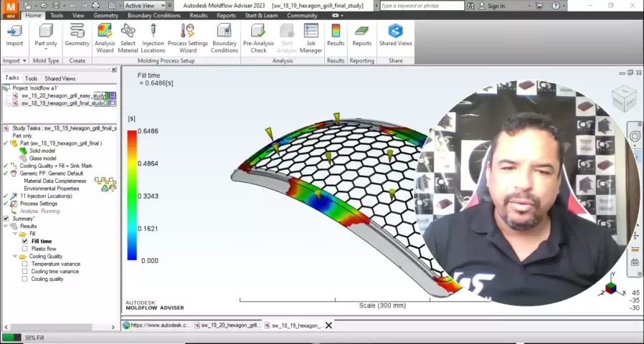Click the view cube in the model viewport
The height and width of the screenshot is (344, 644).
click(x=623, y=98)
